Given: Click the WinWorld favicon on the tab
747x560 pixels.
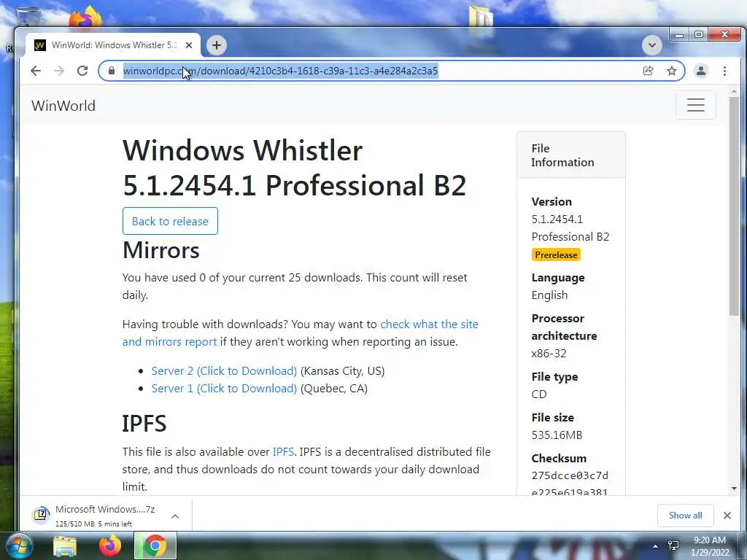Looking at the screenshot, I should [40, 45].
